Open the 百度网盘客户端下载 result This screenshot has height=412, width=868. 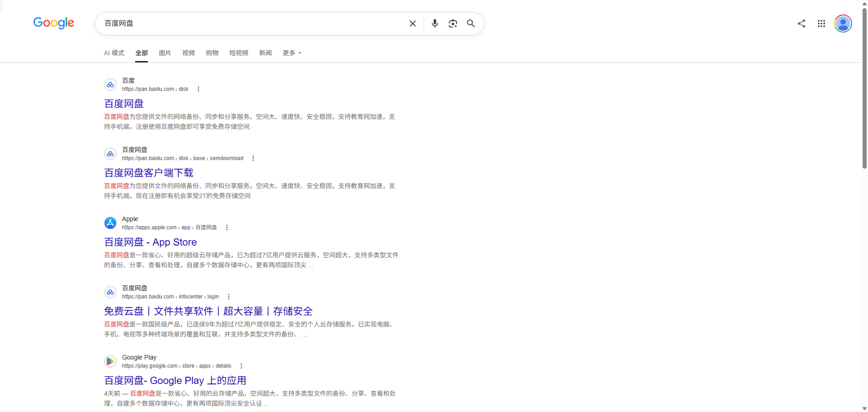pos(149,173)
